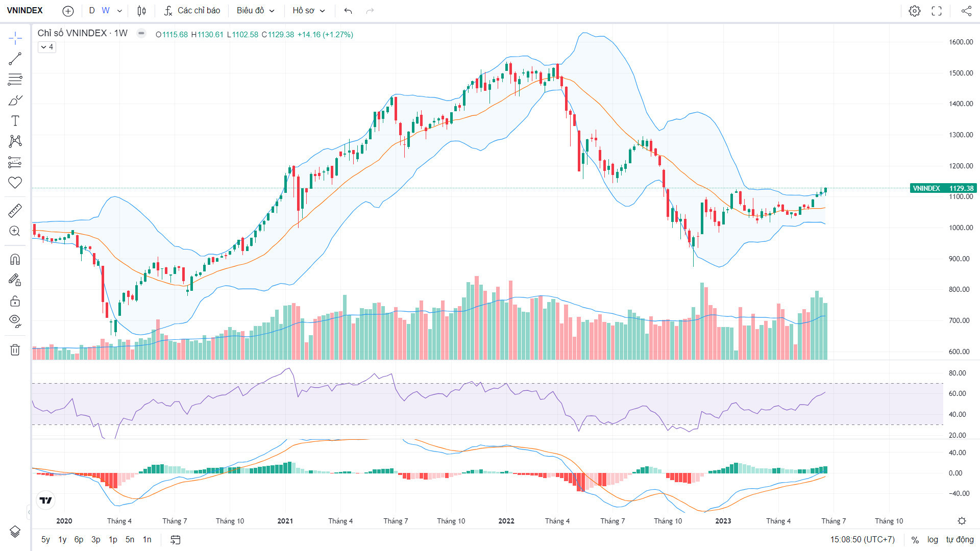Redo the last chart action
This screenshot has width=980, height=551.
(370, 11)
